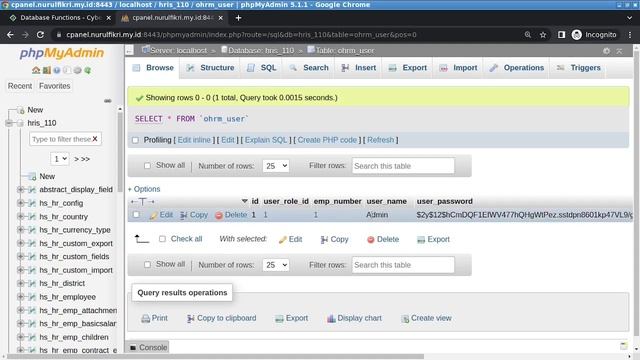Click With selected Export icon
Image resolution: width=640 pixels, height=360 pixels.
[421, 240]
